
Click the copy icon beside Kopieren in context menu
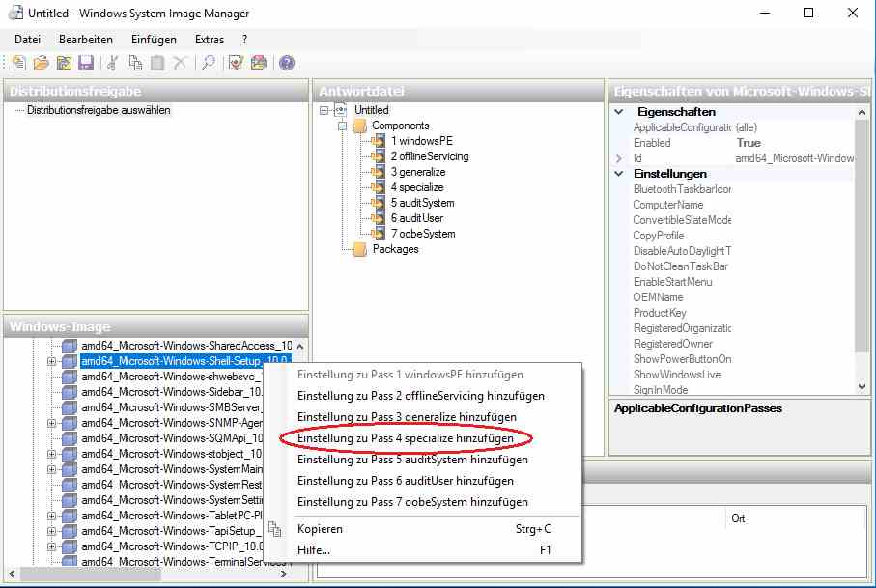(274, 529)
